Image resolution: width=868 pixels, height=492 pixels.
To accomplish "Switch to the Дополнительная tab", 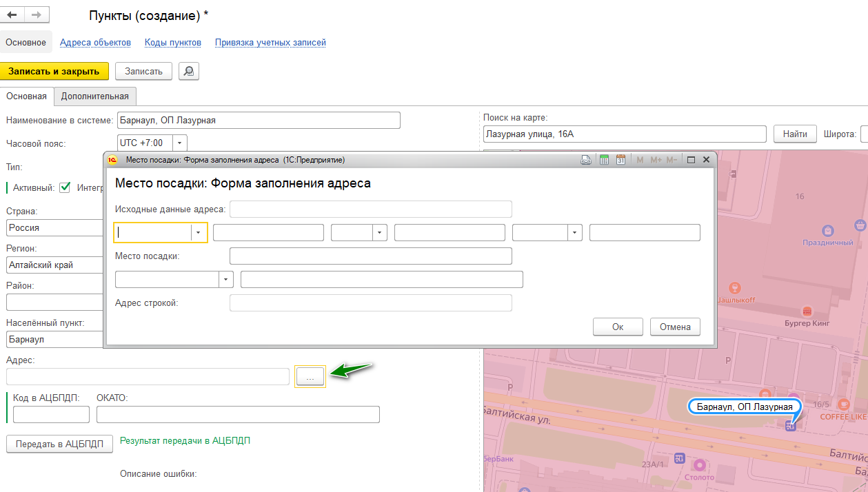I will pyautogui.click(x=95, y=96).
